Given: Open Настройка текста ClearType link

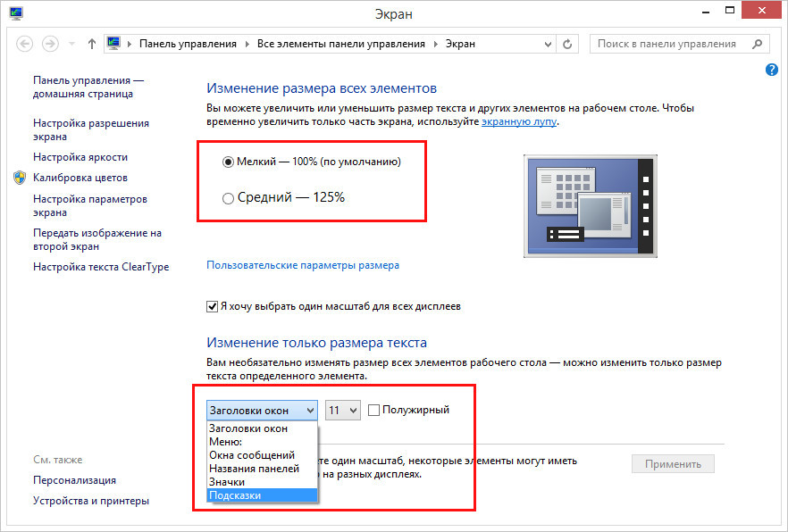Looking at the screenshot, I should click(101, 267).
